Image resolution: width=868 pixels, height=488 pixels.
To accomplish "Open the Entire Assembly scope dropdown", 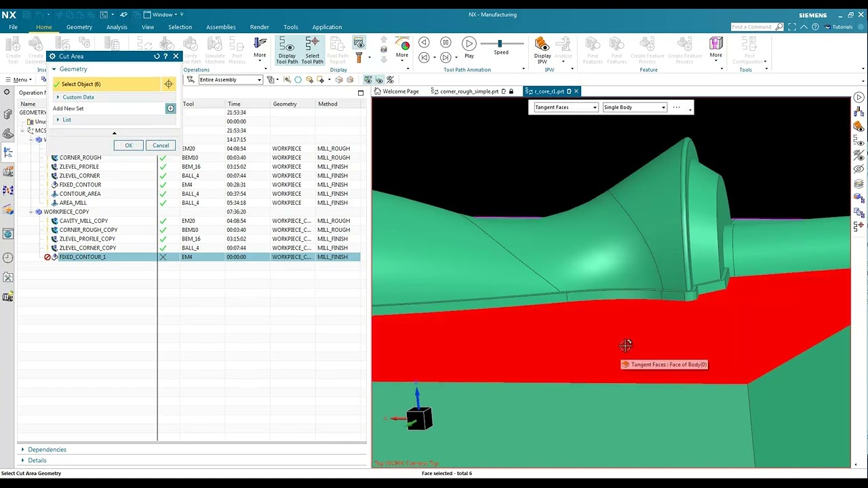I will (230, 79).
